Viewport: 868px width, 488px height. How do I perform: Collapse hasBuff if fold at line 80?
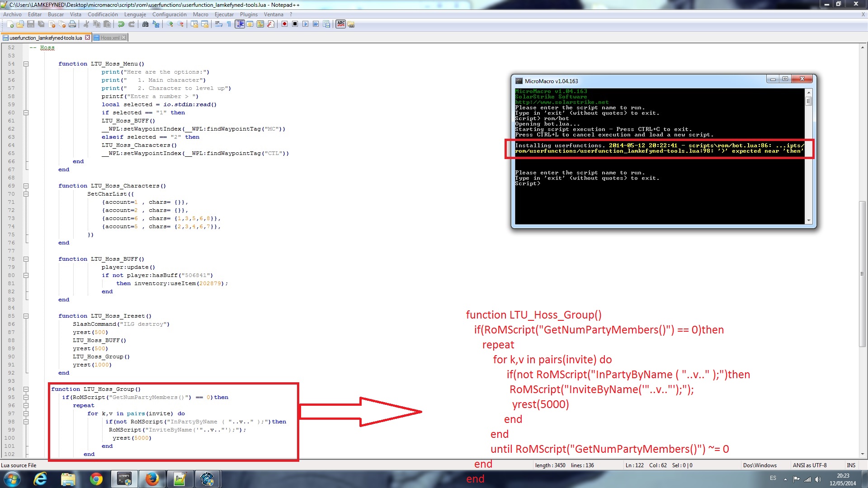26,275
